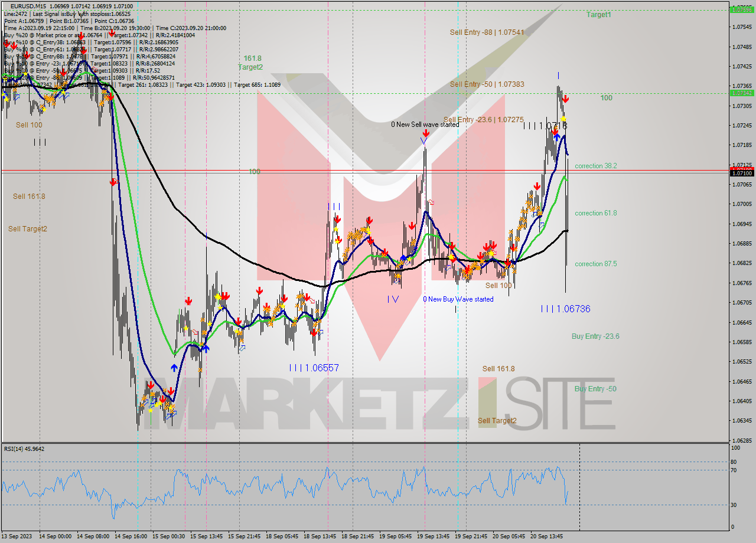Click '18 Sep 21:45' on time axis
This screenshot has height=543, width=756.
(x=358, y=537)
